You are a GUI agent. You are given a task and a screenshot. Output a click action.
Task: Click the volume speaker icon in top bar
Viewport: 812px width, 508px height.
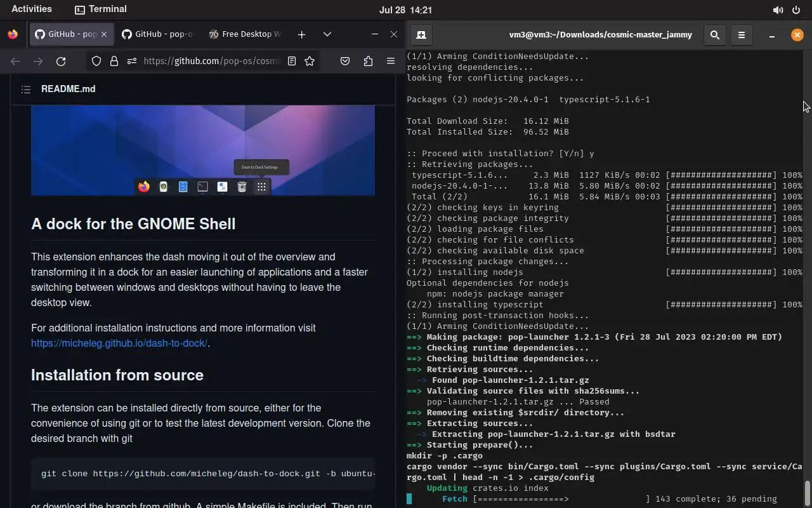(x=778, y=10)
